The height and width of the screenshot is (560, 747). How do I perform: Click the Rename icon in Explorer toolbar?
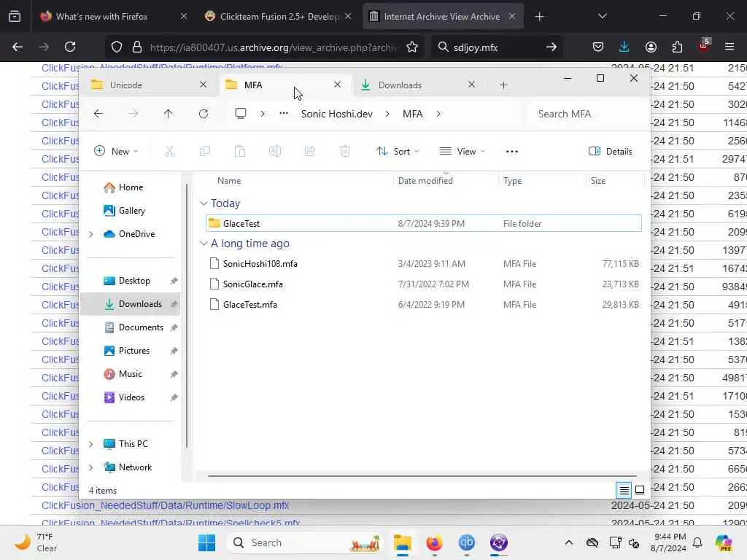point(275,152)
